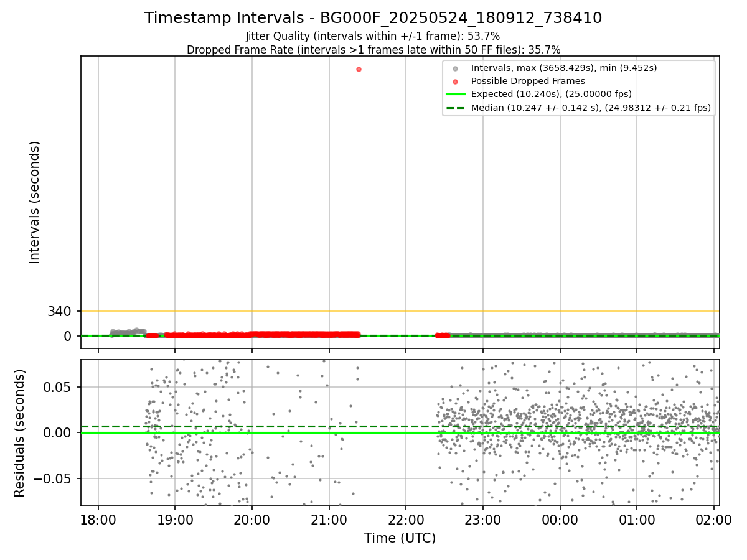
Task: Click the gray dot marker in the legend
Action: tap(456, 68)
